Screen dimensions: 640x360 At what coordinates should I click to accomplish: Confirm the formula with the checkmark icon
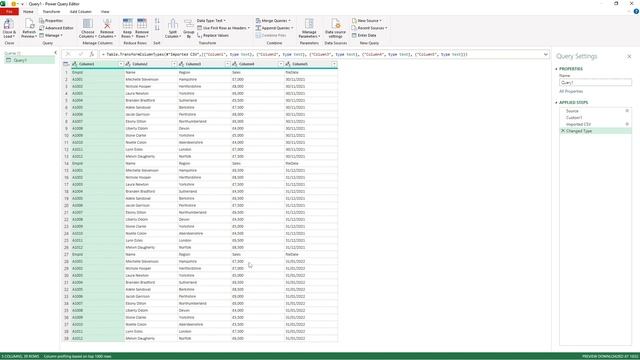80,54
